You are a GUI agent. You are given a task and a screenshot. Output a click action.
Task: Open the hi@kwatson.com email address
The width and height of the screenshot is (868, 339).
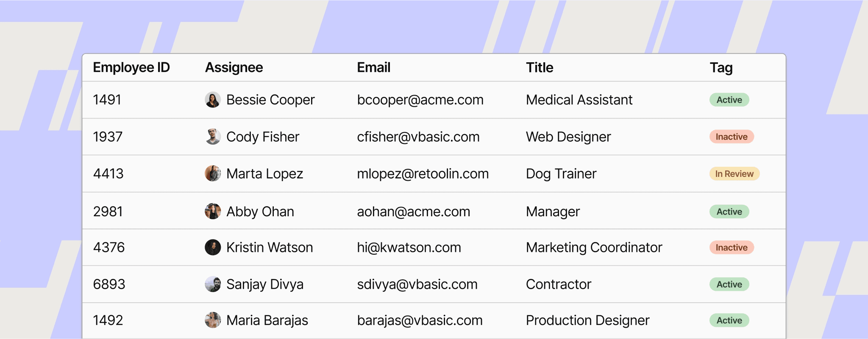coord(409,247)
